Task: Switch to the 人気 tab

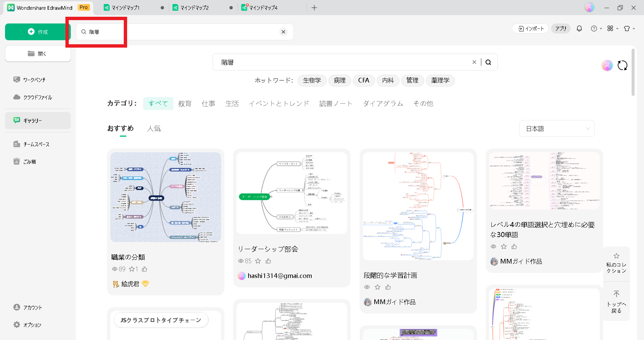Action: (154, 129)
